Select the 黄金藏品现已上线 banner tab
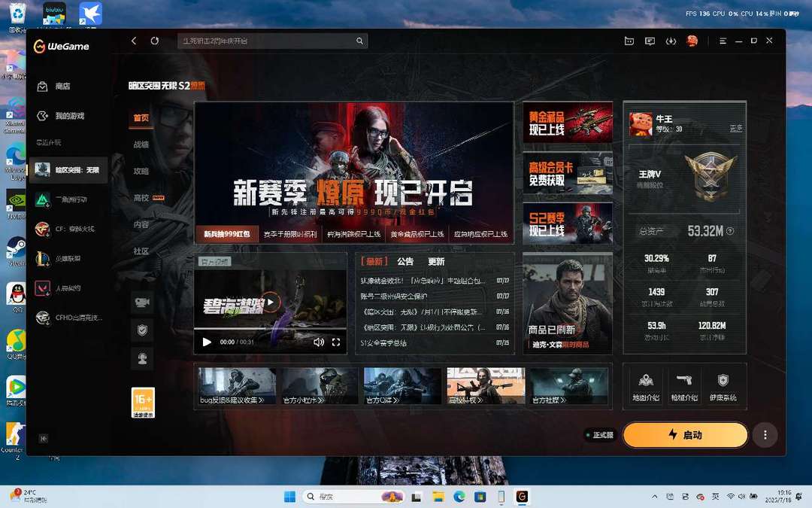 coord(417,234)
